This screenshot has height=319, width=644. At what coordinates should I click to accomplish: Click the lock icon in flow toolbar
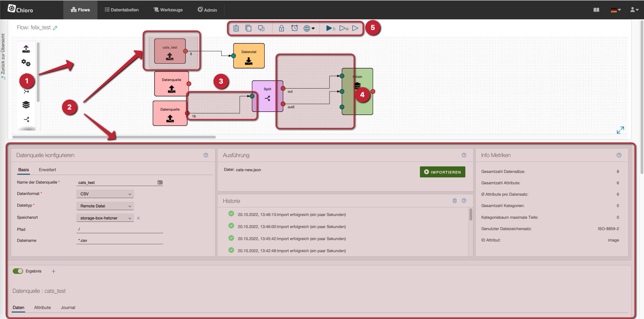click(x=282, y=28)
